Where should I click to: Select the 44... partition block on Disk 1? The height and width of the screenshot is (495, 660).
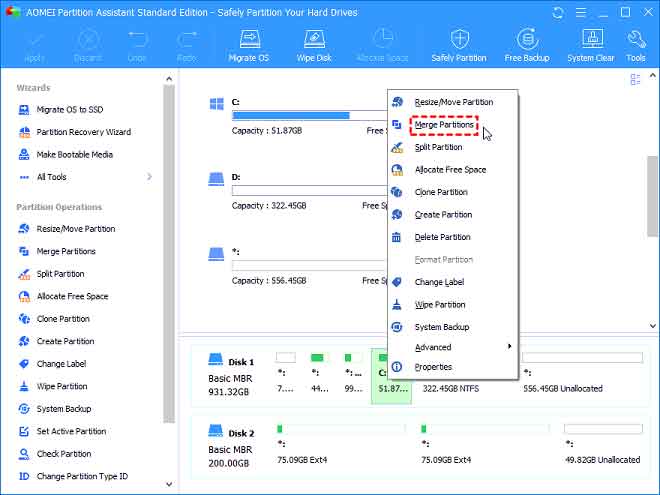click(319, 374)
